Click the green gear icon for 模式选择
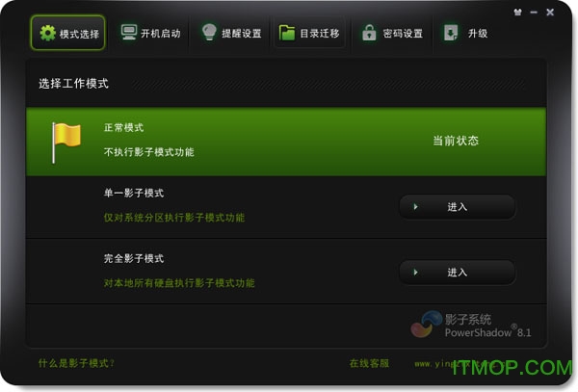This screenshot has width=578, height=392. coord(47,33)
